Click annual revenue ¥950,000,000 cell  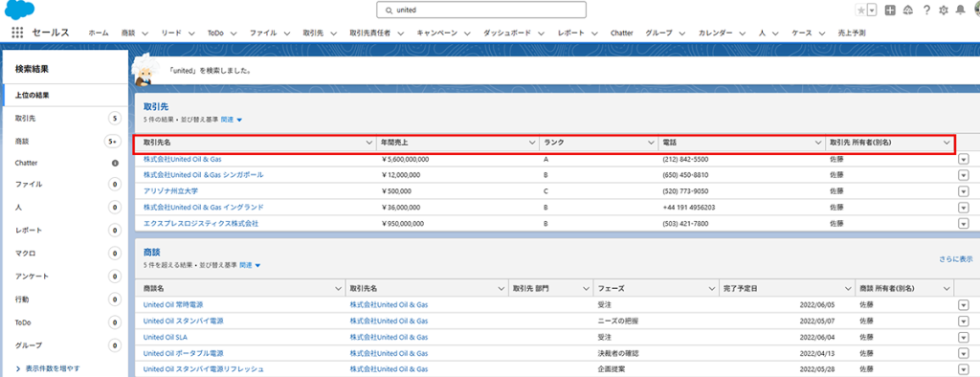[403, 223]
